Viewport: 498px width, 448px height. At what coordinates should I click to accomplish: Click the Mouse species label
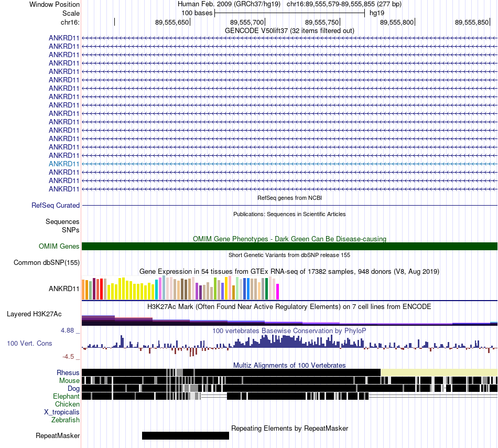point(69,381)
